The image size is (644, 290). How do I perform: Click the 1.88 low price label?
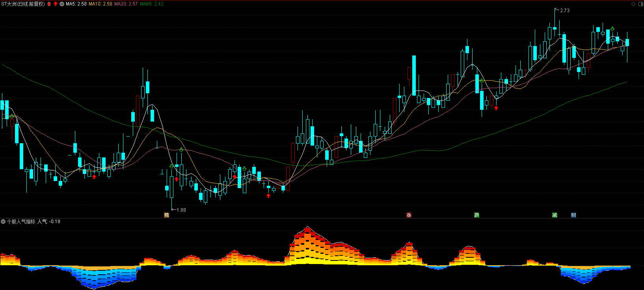pos(181,210)
